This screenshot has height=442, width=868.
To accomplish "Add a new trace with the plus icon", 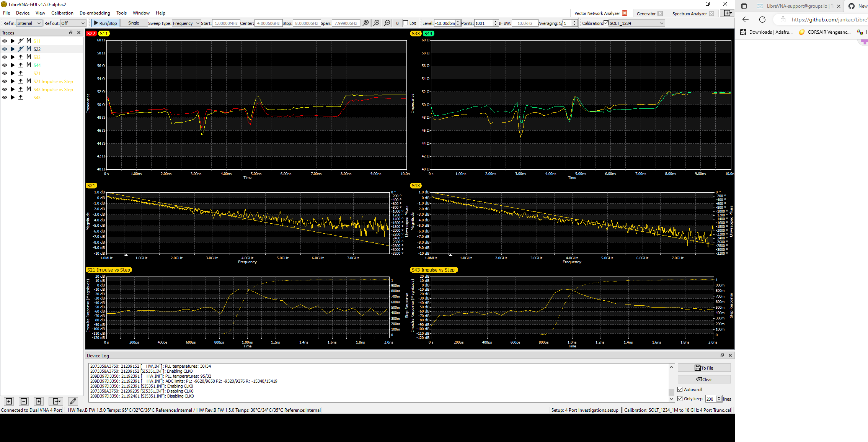I will (x=8, y=401).
